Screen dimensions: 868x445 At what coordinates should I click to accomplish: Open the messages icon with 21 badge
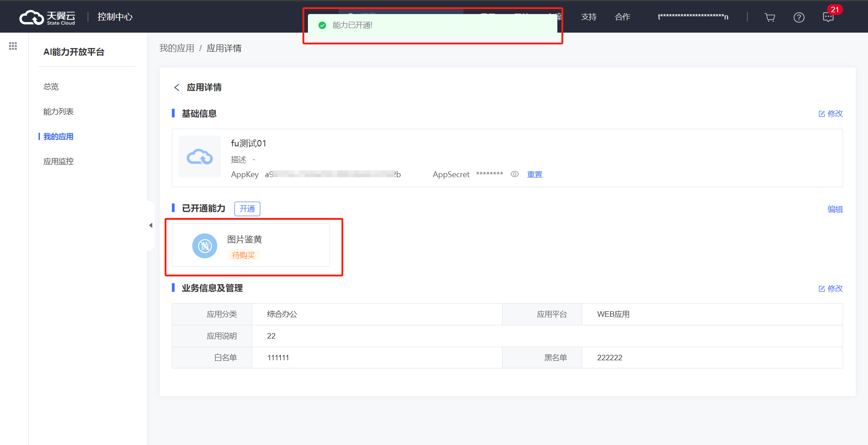pos(829,17)
